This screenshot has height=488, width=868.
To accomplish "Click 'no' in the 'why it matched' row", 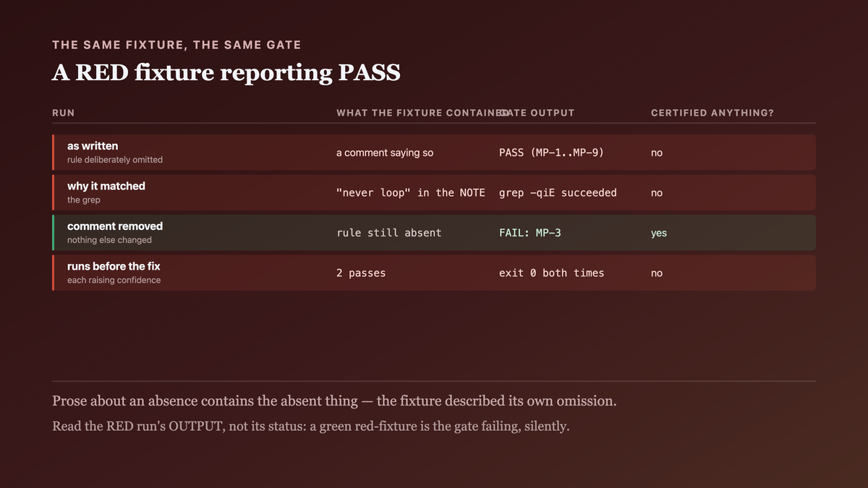I will (x=657, y=193).
